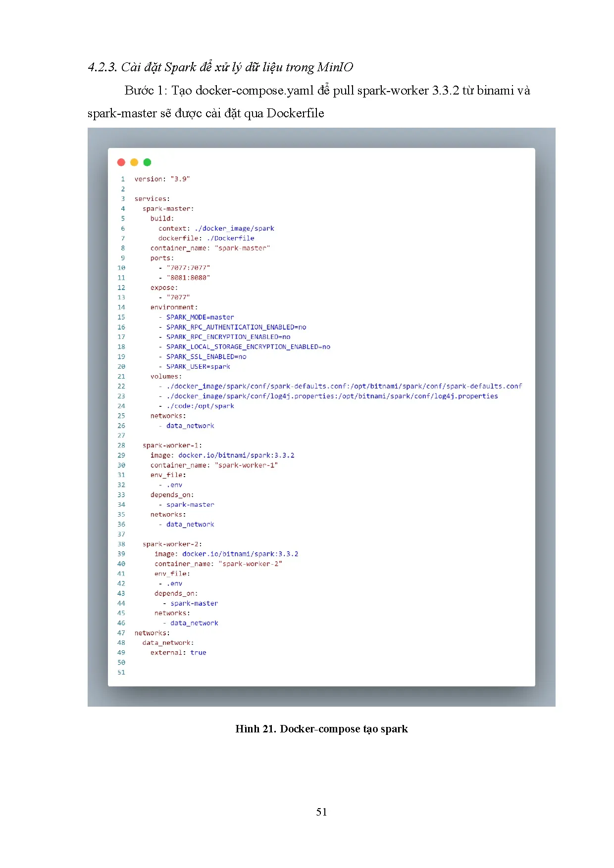Click container_name "spark-worker-2" line
Image resolution: width=614 pixels, height=868 pixels.
(x=218, y=564)
